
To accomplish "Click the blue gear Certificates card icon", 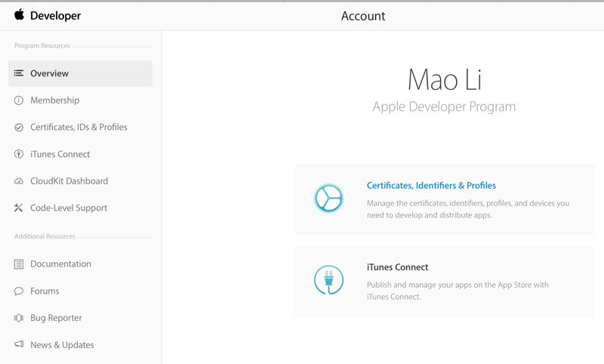I will (328, 199).
